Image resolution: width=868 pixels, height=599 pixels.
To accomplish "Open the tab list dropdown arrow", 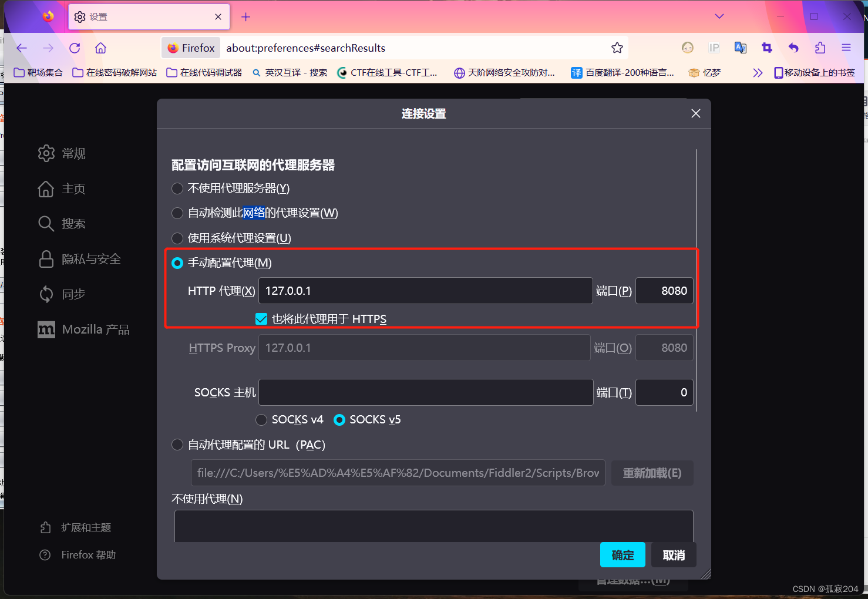I will tap(719, 16).
